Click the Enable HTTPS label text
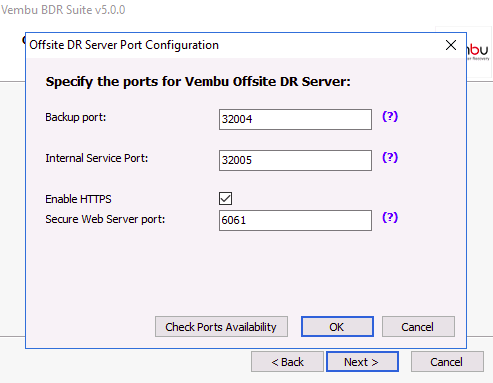Viewport: 493px width, 383px height. 78,199
